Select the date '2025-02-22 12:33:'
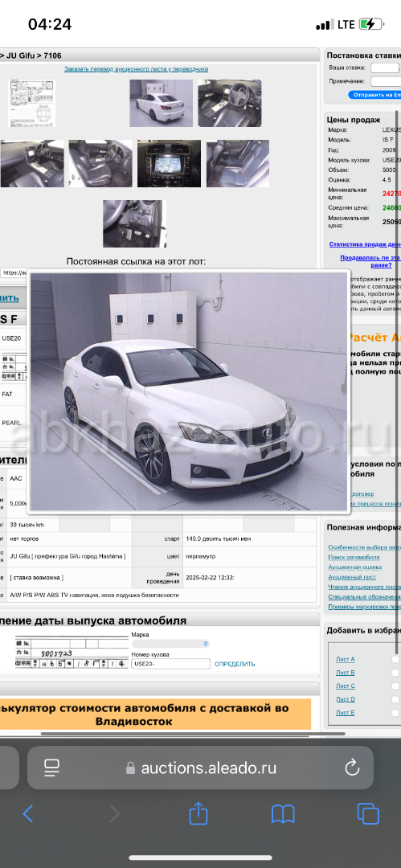 (x=210, y=577)
